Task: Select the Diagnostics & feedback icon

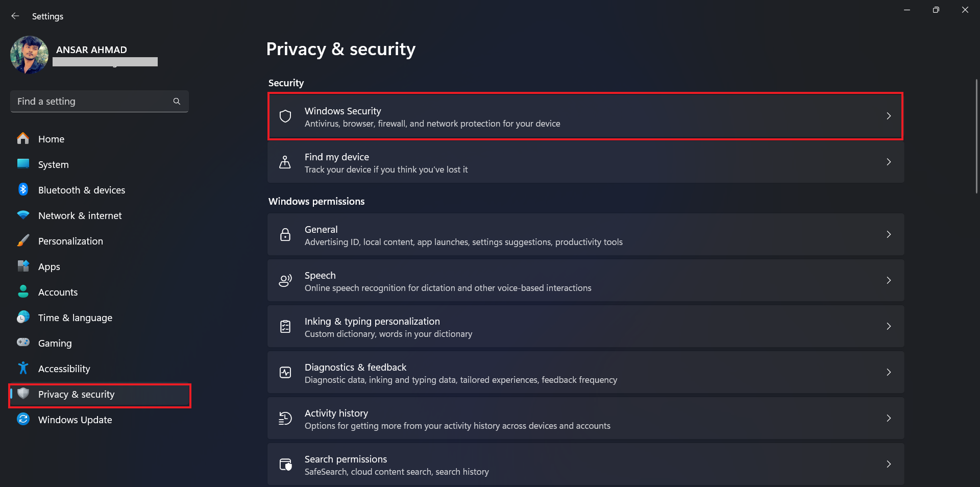Action: 285,373
